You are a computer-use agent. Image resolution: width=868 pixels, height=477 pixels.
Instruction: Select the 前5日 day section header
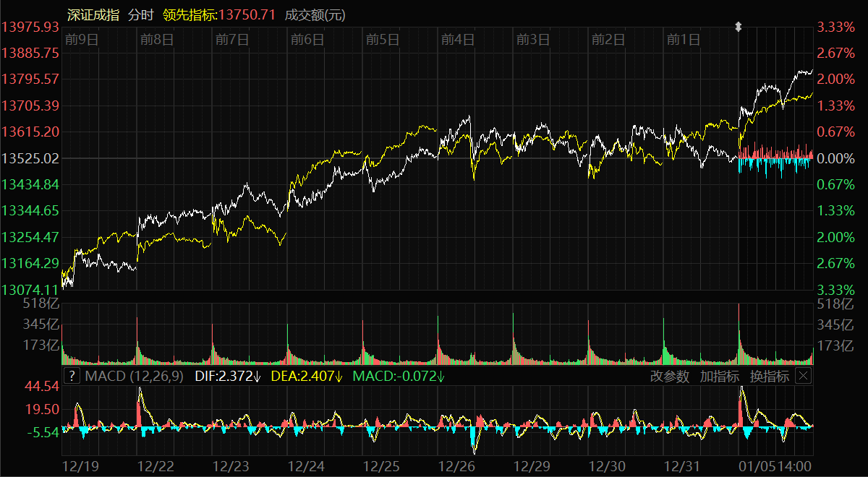coord(383,40)
